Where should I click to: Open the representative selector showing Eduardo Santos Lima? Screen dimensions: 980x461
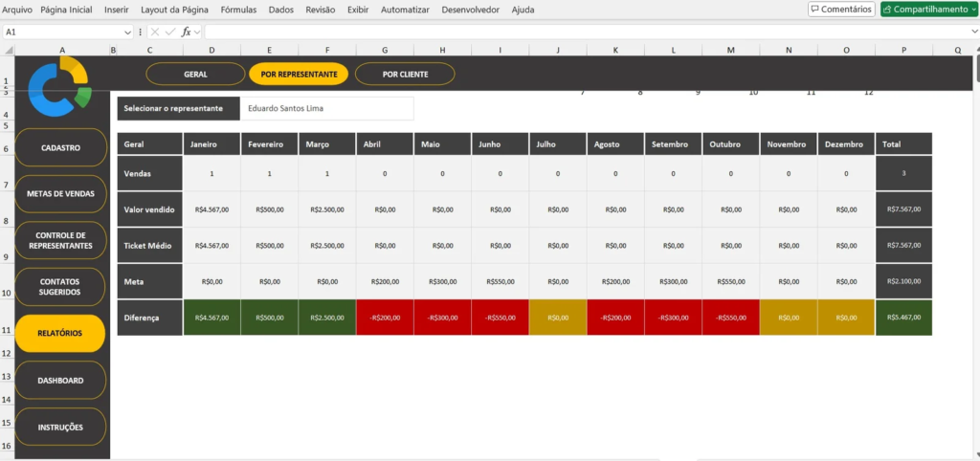326,108
